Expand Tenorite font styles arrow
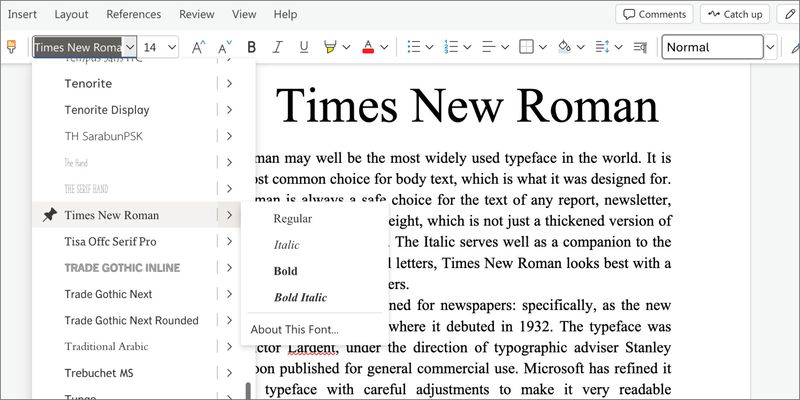 click(229, 83)
